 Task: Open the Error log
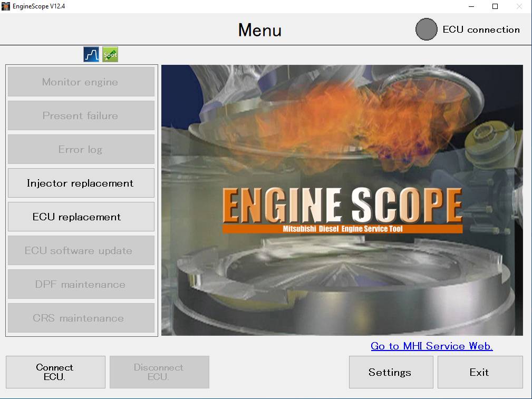click(81, 149)
